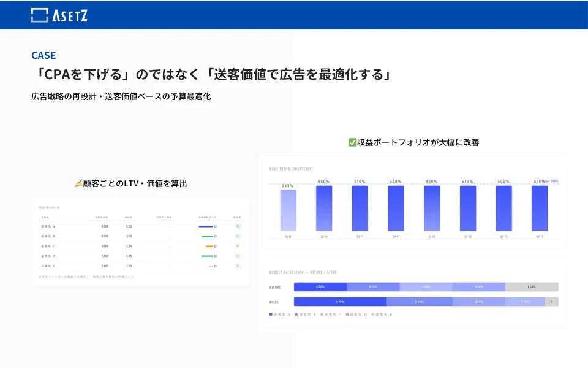This screenshot has height=368, width=588.
Task: Click the green checkmark icon beside 収益ポートフォリオ
Action: [x=351, y=142]
